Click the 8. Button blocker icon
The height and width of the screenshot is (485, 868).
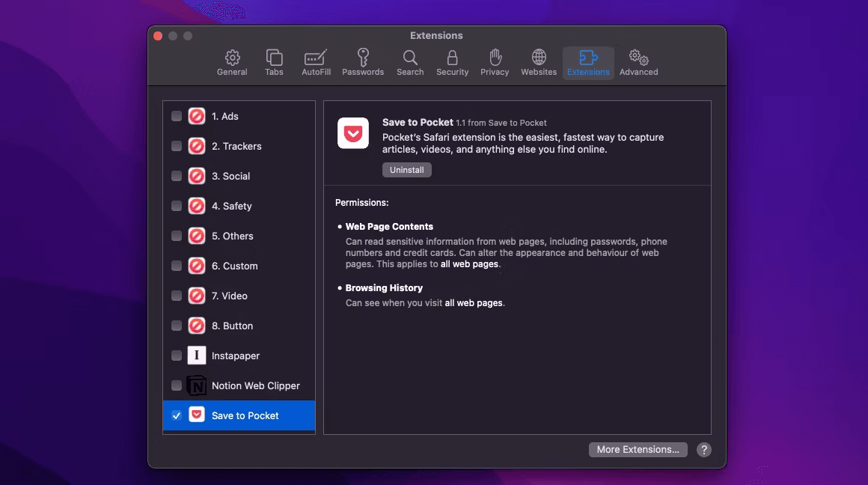point(197,326)
